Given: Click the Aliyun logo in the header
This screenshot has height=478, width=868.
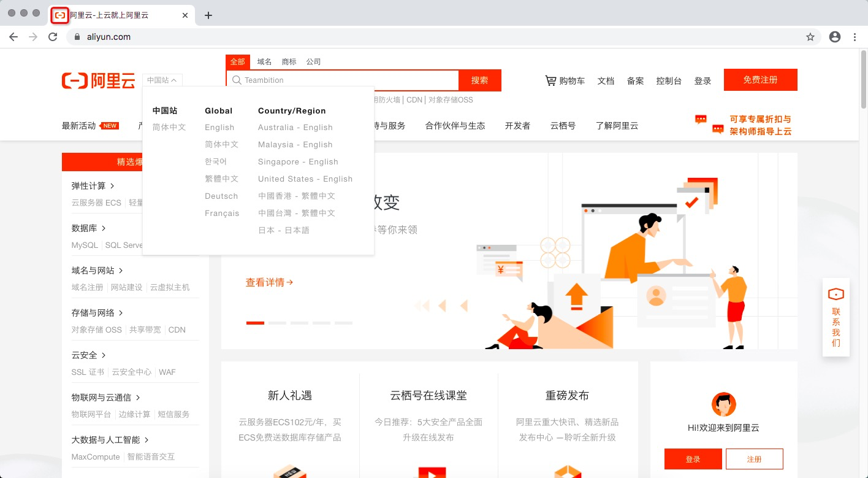Looking at the screenshot, I should coord(98,80).
